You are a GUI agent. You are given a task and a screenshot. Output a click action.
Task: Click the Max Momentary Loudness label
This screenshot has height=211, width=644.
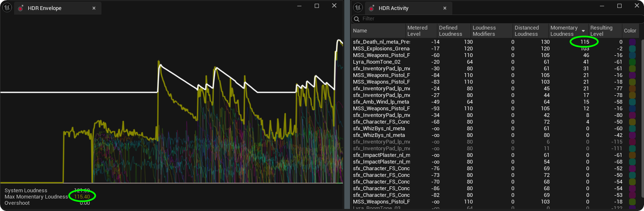(36, 196)
